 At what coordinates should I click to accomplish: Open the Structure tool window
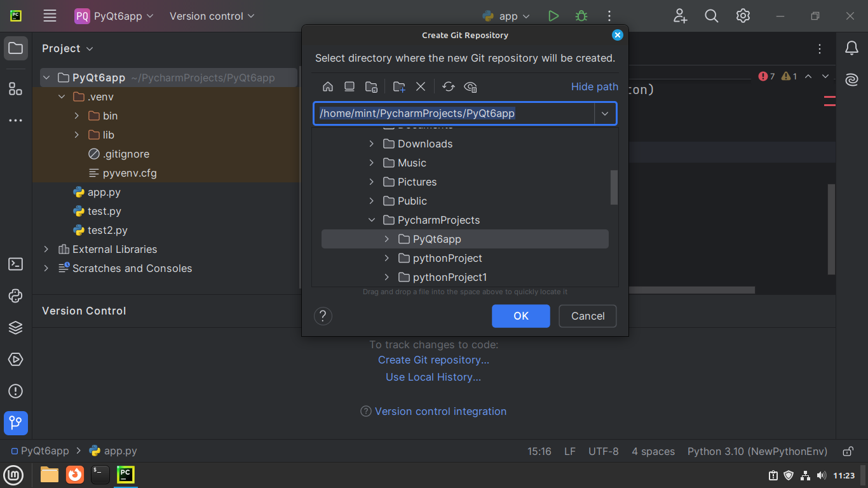click(x=16, y=88)
